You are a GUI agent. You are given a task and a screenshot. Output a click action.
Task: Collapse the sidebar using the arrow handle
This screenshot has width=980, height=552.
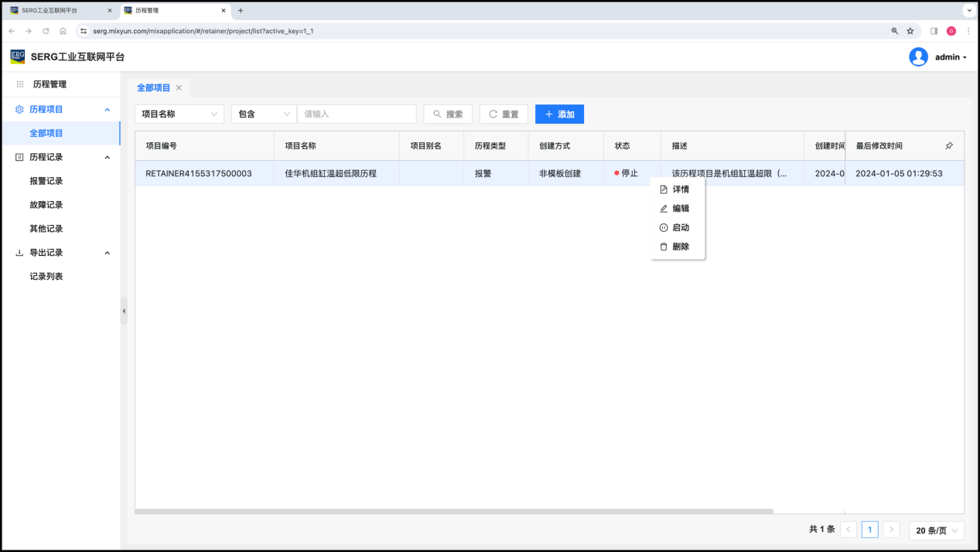coord(124,311)
